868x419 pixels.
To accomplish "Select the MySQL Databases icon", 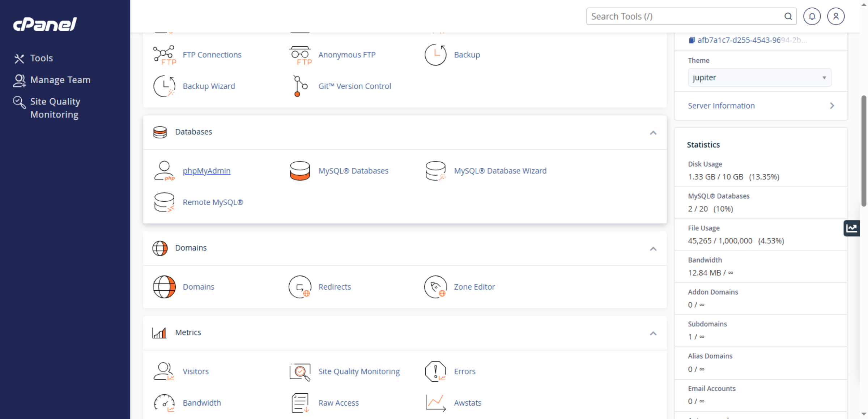I will point(300,171).
